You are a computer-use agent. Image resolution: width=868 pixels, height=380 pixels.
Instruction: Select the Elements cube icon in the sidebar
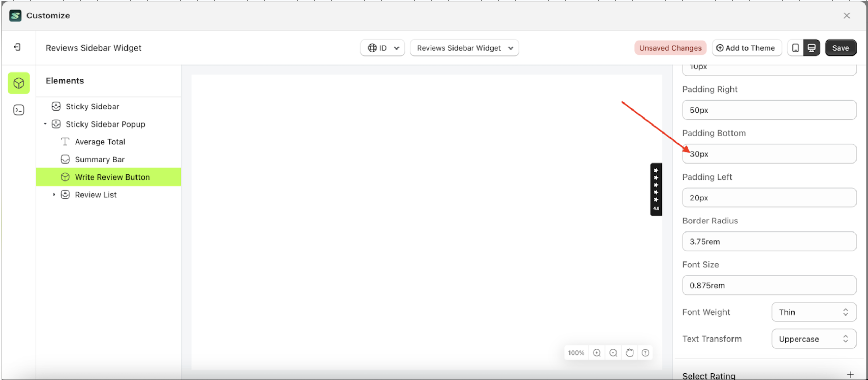coord(18,83)
